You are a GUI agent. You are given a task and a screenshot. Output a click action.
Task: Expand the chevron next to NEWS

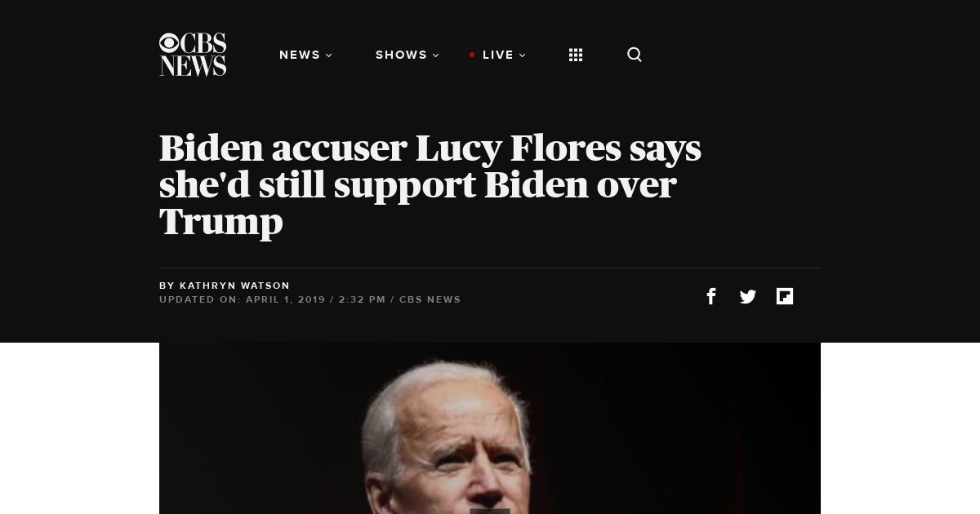pyautogui.click(x=329, y=55)
